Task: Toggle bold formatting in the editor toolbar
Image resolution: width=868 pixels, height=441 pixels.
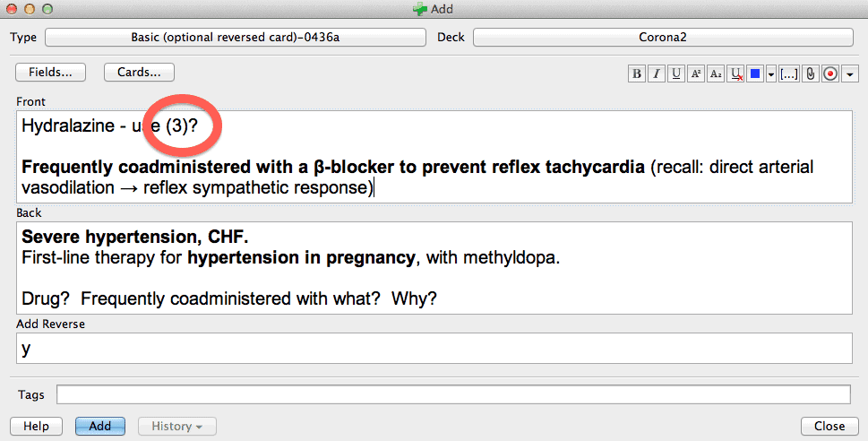Action: [637, 73]
